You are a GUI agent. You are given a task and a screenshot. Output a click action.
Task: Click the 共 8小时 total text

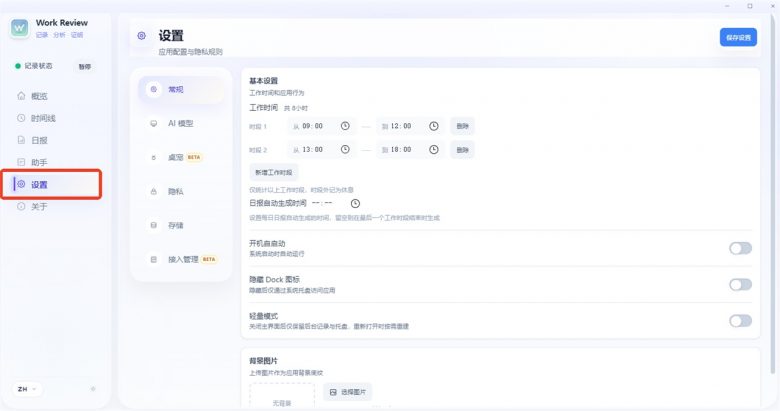tap(296, 108)
